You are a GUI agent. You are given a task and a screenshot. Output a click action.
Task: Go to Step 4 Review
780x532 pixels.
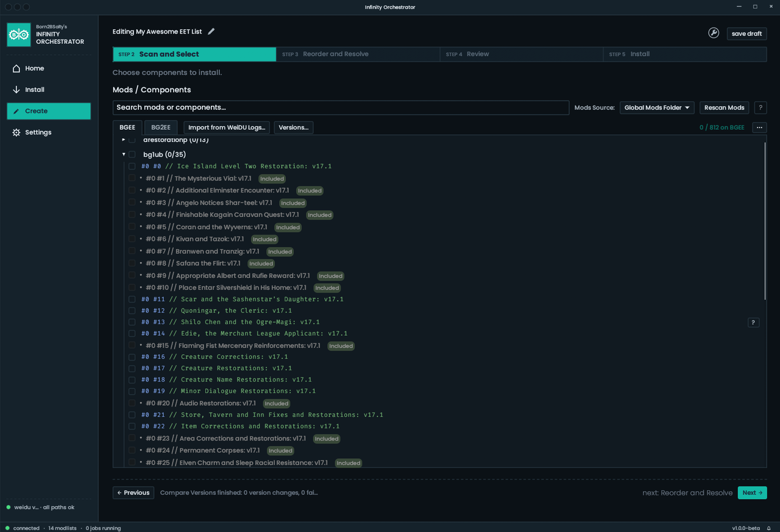[x=522, y=54]
